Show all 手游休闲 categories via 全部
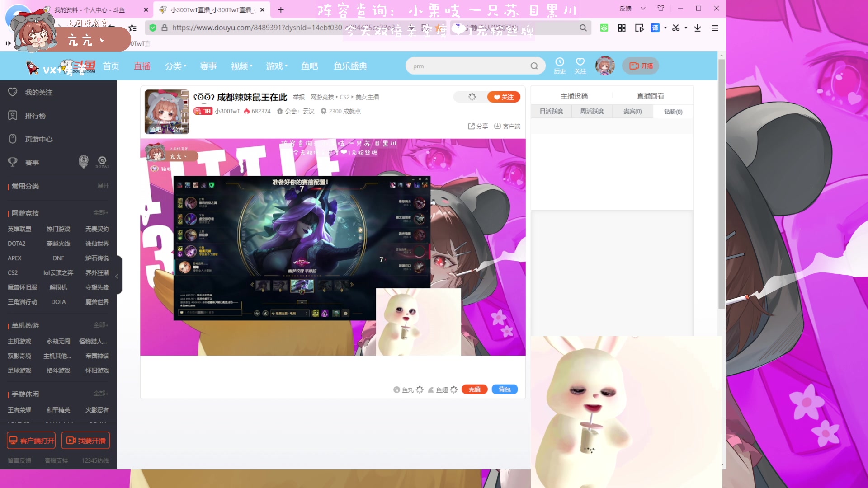Screen dimensions: 868x488 coord(101,394)
